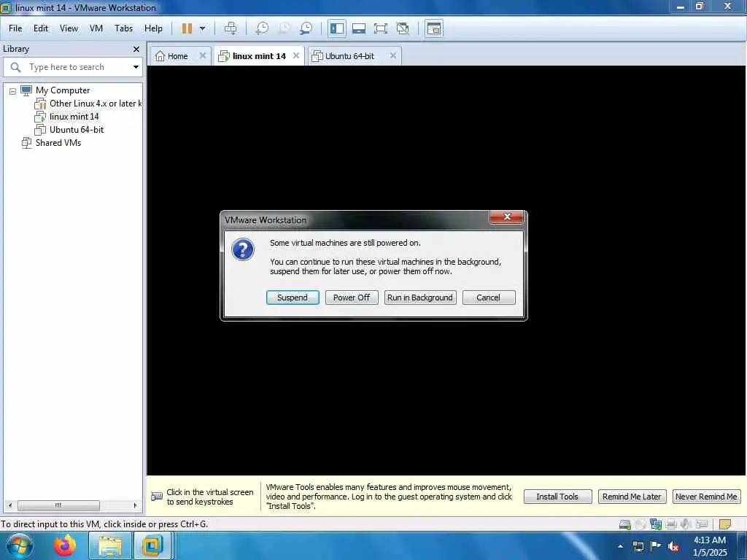Click the blue question mark dialog icon
This screenshot has height=560, width=747.
pos(243,249)
